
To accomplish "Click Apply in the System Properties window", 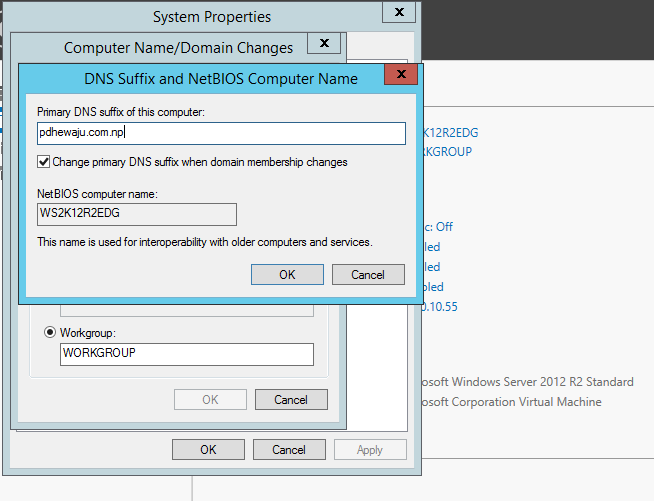I will [x=370, y=450].
